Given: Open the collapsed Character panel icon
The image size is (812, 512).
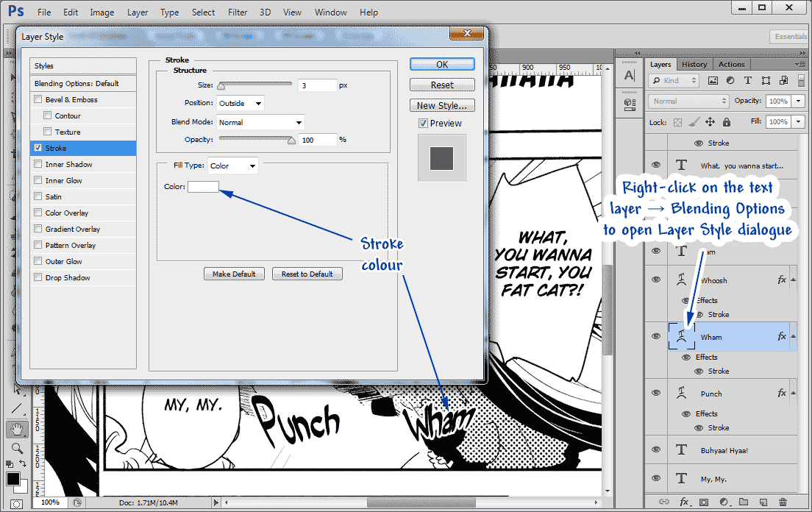Looking at the screenshot, I should pyautogui.click(x=629, y=76).
